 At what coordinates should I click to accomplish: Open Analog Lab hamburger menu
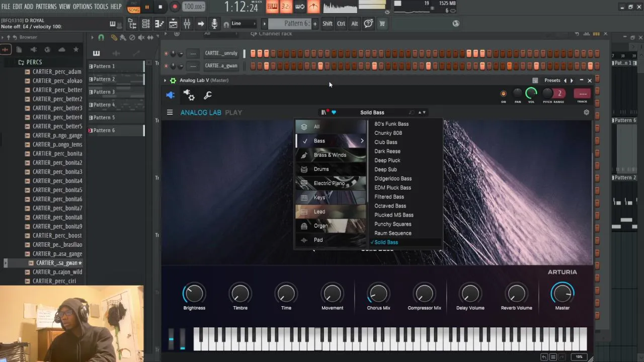coord(170,113)
